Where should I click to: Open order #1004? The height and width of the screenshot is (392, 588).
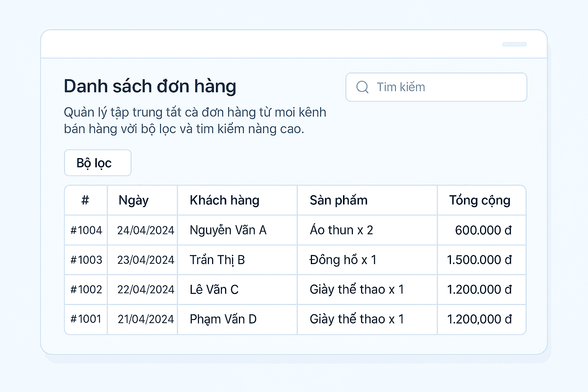pos(87,230)
